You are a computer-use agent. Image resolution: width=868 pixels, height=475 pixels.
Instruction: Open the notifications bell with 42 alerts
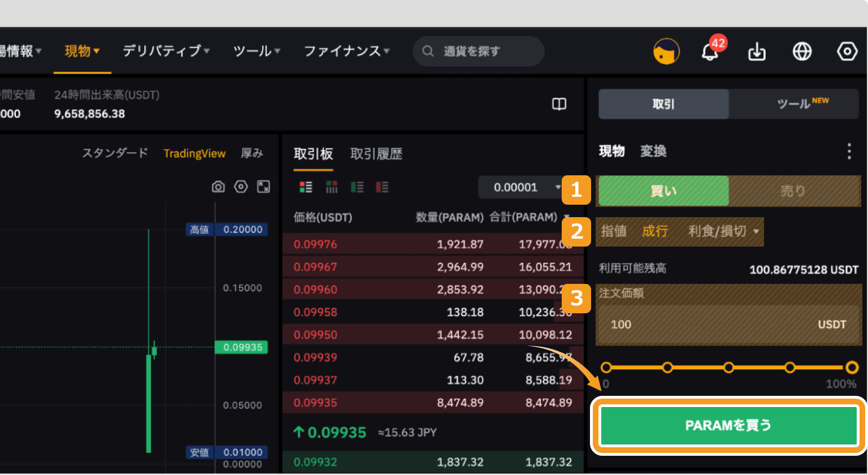[x=710, y=51]
